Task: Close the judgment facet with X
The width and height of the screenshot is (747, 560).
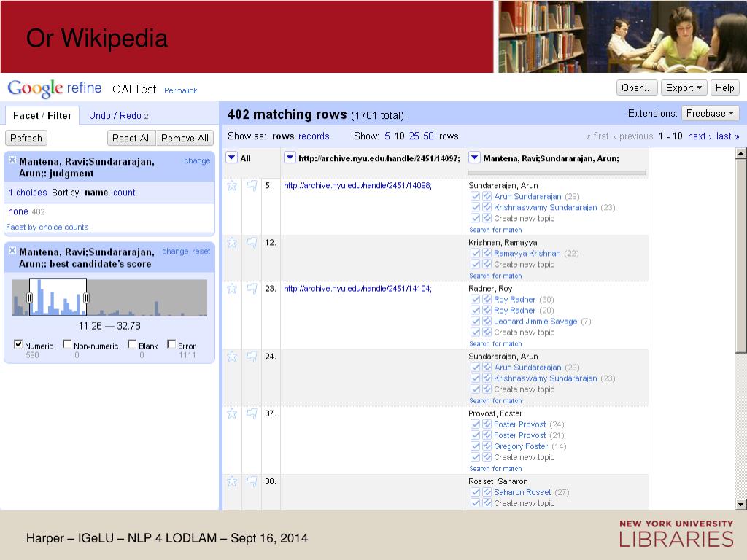Action: (12, 160)
